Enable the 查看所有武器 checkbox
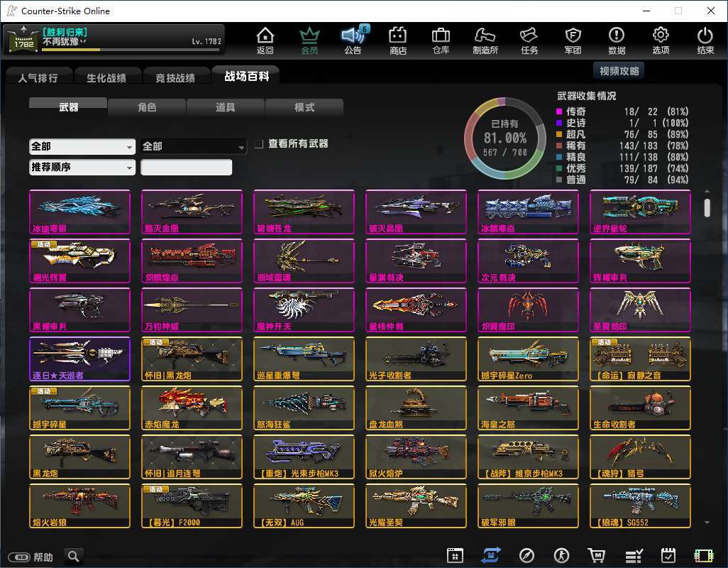Image resolution: width=728 pixels, height=568 pixels. tap(259, 144)
